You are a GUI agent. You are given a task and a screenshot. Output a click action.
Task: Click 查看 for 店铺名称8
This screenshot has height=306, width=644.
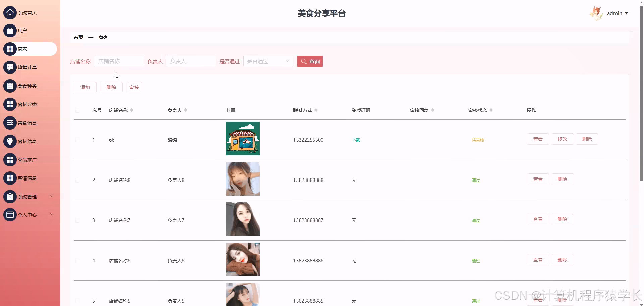[538, 179]
